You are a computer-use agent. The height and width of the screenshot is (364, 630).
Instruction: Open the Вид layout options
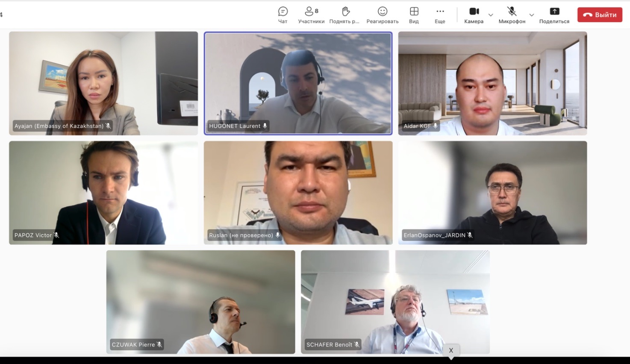pyautogui.click(x=414, y=15)
